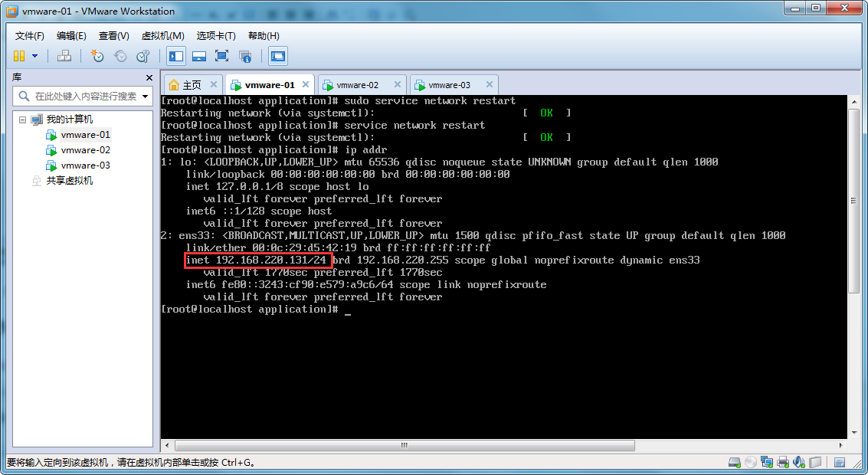The height and width of the screenshot is (475, 868).
Task: Click the CD/DVD drive status bar icon
Action: pos(751,462)
